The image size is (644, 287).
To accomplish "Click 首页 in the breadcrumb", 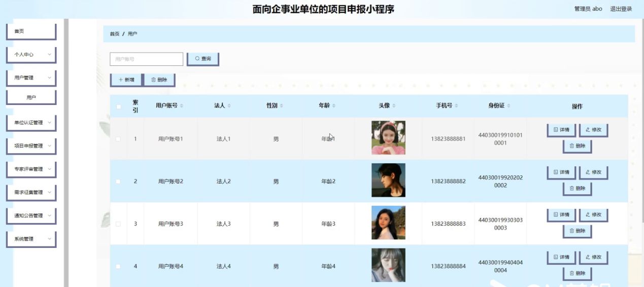I will [115, 34].
